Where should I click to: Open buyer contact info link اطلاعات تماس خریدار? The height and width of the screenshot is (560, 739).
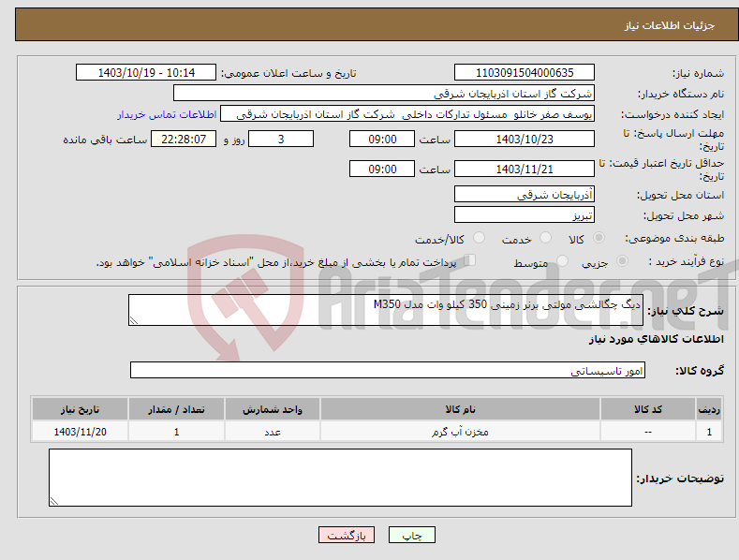tap(167, 114)
